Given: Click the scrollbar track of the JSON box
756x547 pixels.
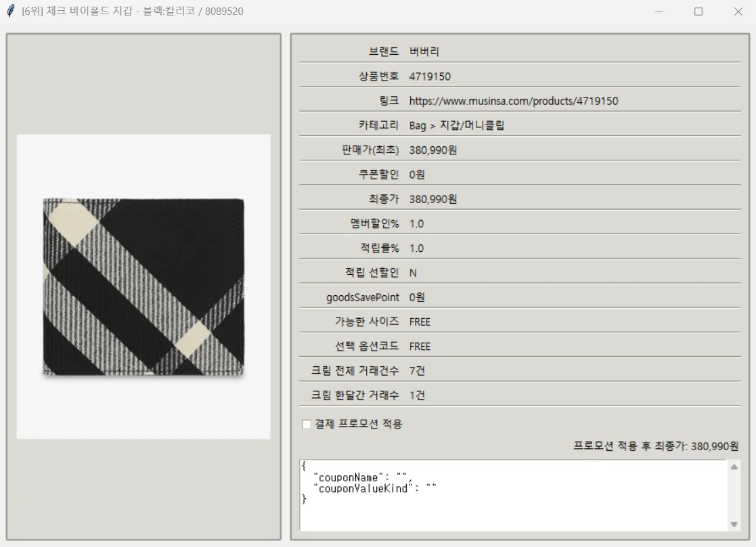Looking at the screenshot, I should (734, 494).
